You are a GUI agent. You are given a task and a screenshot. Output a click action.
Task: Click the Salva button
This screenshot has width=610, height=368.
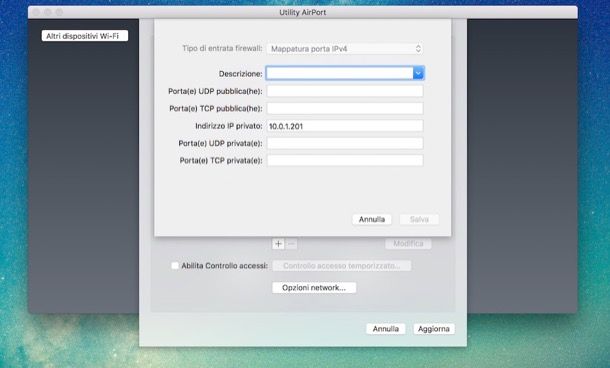click(419, 219)
